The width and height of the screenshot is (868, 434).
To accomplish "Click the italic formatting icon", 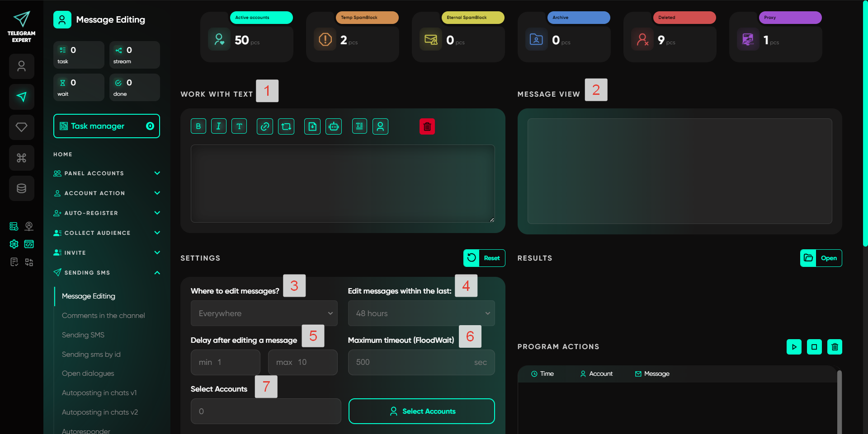I will click(x=219, y=126).
